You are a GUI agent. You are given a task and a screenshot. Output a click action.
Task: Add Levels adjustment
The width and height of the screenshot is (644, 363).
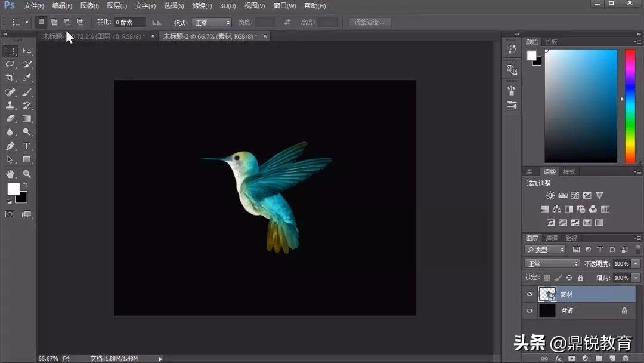pos(563,196)
